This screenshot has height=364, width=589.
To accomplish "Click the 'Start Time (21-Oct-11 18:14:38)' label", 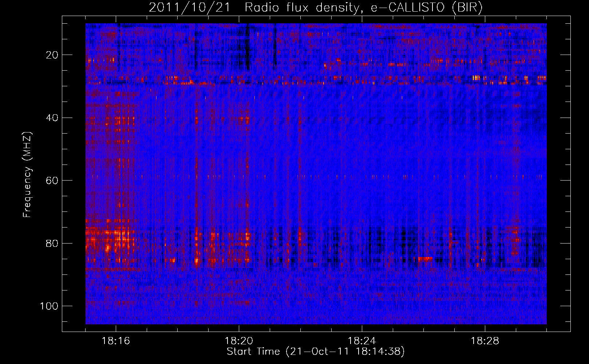I will point(316,352).
